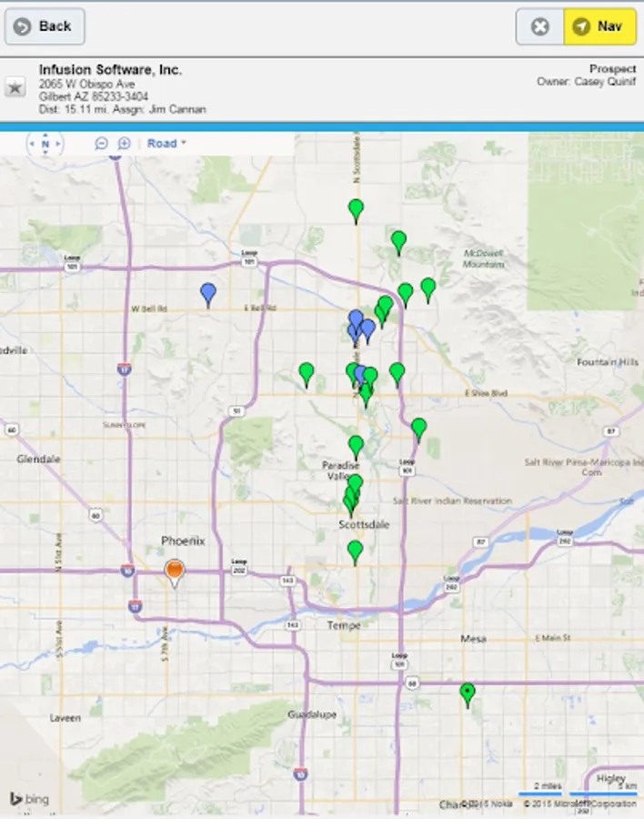The width and height of the screenshot is (644, 819).
Task: Click the company name Infusion Software, Inc.
Action: (x=110, y=69)
